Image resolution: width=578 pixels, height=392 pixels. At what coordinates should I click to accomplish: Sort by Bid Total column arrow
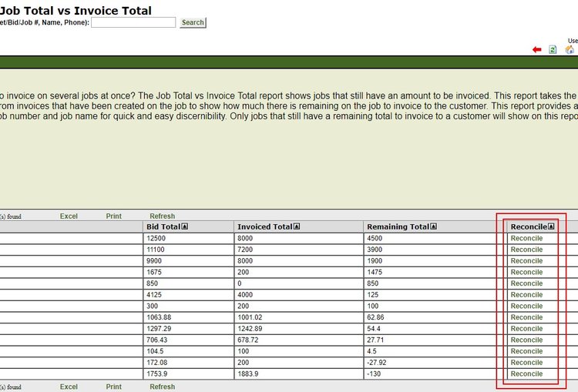click(x=185, y=227)
